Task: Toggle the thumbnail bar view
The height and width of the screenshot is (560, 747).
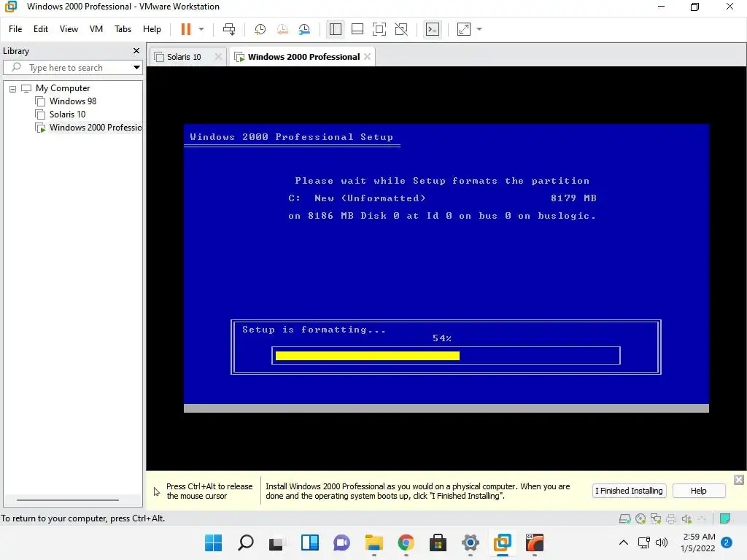Action: tap(357, 29)
